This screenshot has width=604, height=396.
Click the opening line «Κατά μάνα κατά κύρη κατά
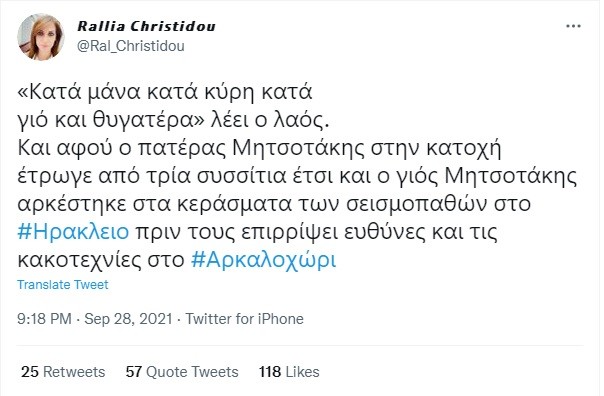pos(165,93)
